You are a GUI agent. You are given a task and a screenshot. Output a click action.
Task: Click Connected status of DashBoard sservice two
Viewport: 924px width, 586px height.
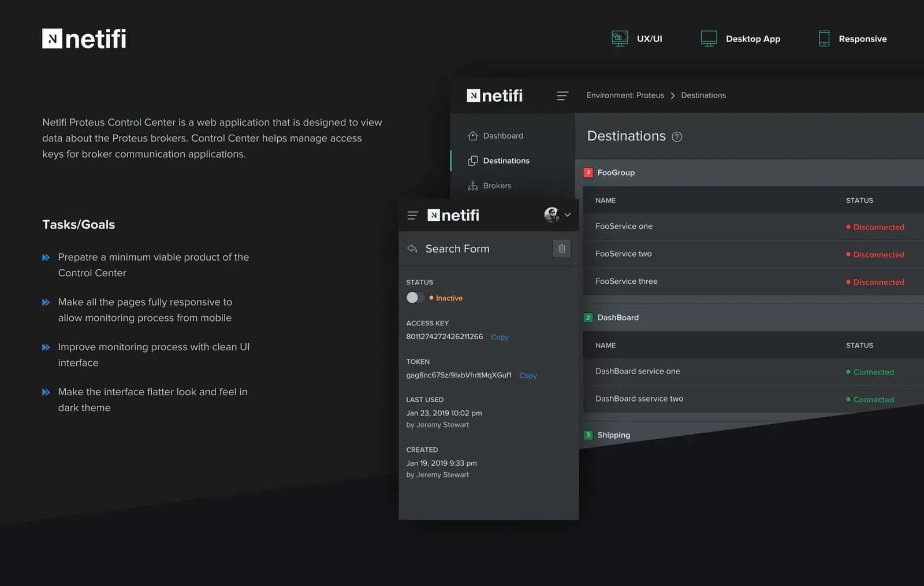(870, 399)
